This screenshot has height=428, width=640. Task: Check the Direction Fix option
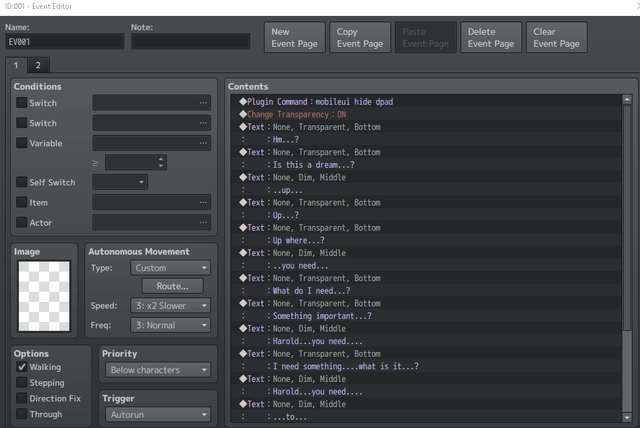click(x=21, y=398)
